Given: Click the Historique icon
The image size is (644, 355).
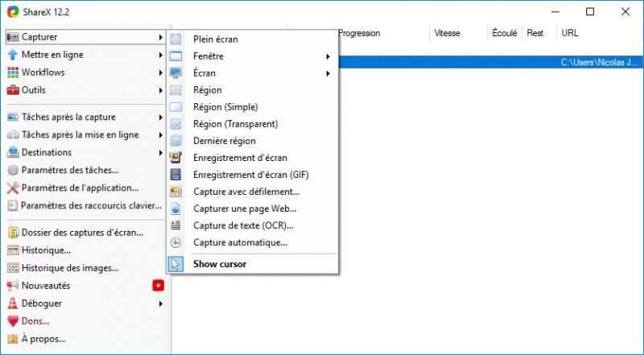Looking at the screenshot, I should [x=13, y=250].
